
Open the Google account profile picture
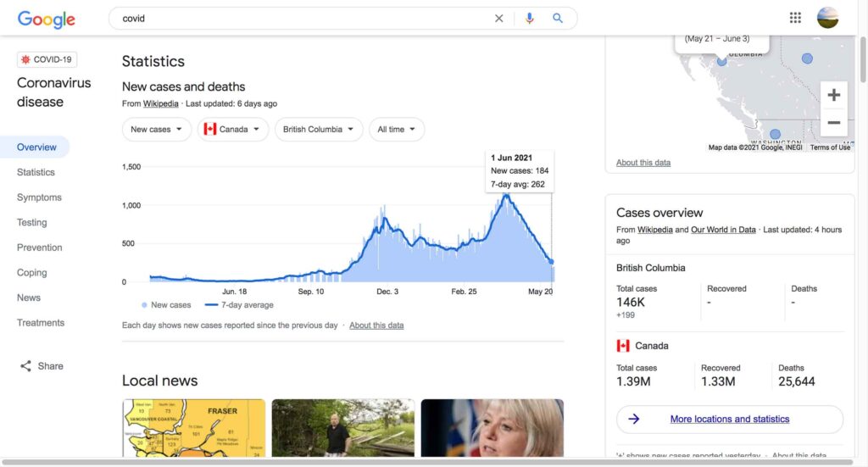pyautogui.click(x=827, y=18)
